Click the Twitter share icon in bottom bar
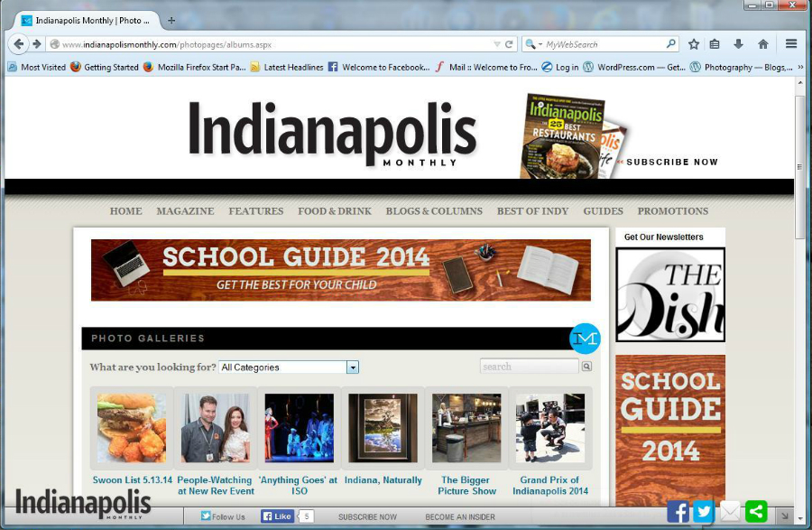This screenshot has height=530, width=812. [704, 512]
